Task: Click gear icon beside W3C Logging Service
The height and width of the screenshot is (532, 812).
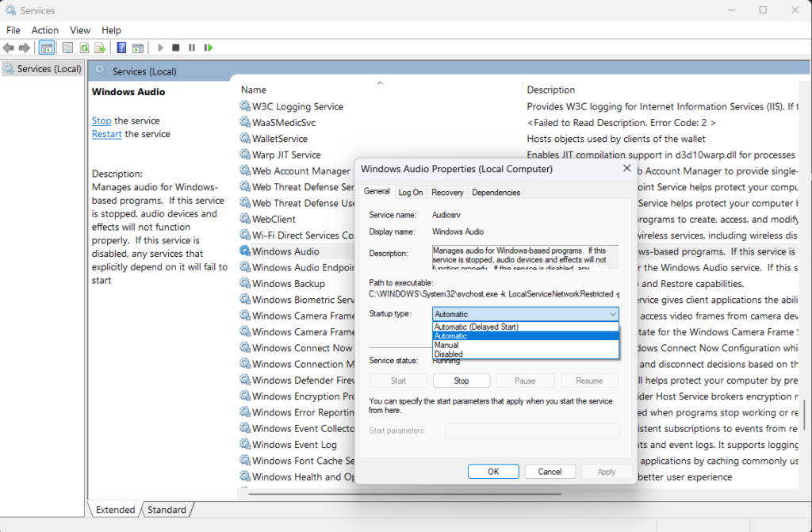Action: point(245,106)
